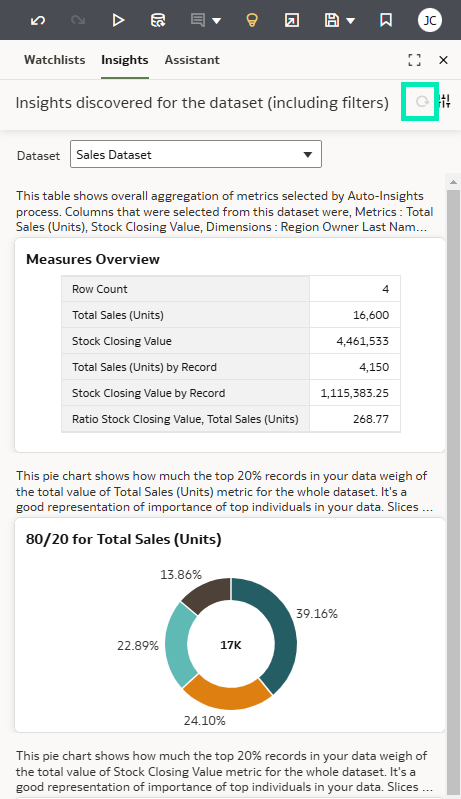This screenshot has height=799, width=461.
Task: Open the Auto Insights lightbulb icon
Action: (x=252, y=20)
